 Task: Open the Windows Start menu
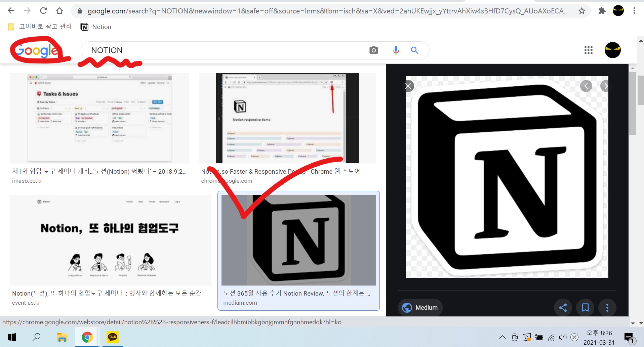pyautogui.click(x=12, y=337)
